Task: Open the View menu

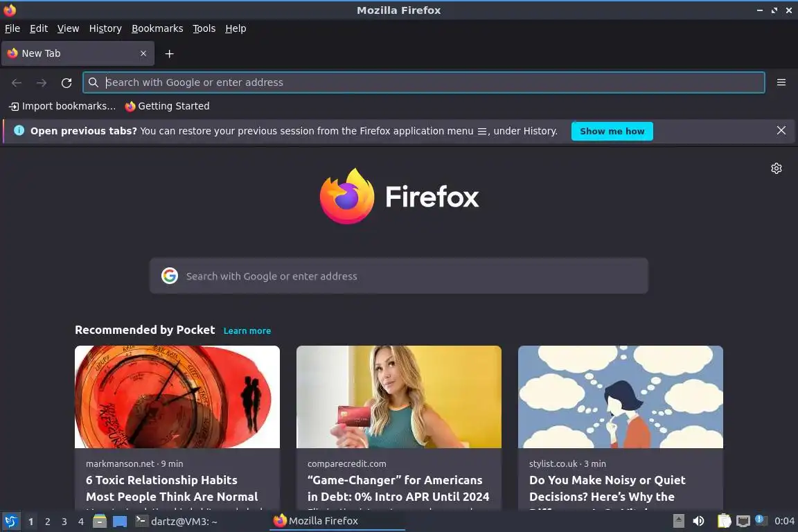Action: tap(68, 28)
